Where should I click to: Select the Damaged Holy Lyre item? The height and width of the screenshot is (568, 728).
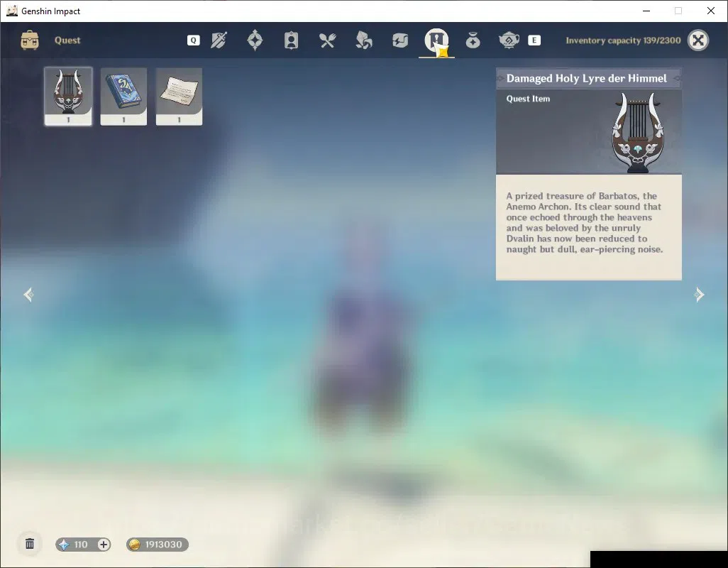click(68, 96)
